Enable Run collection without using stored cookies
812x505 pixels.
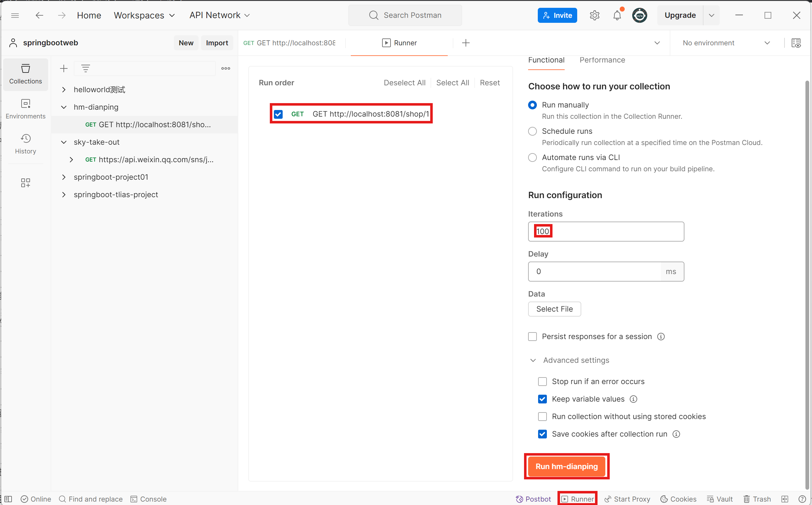pyautogui.click(x=542, y=417)
